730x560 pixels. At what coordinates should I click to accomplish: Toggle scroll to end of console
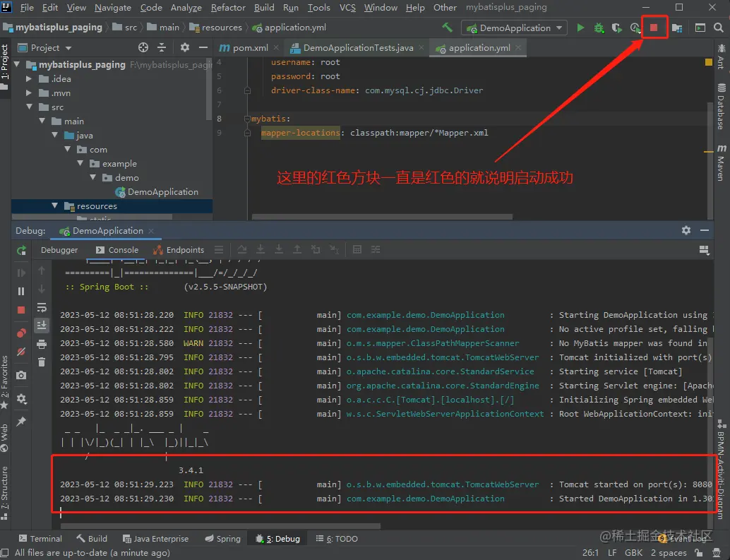point(42,325)
